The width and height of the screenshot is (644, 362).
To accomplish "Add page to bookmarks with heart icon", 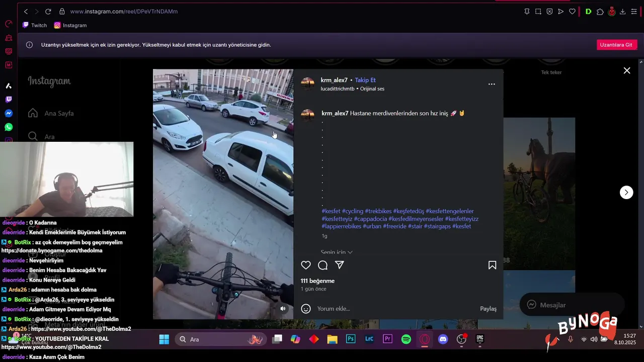I will click(x=572, y=12).
